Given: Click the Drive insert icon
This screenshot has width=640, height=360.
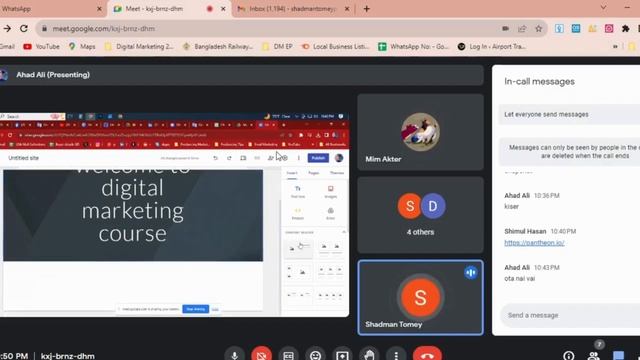Looking at the screenshot, I should (x=331, y=213).
